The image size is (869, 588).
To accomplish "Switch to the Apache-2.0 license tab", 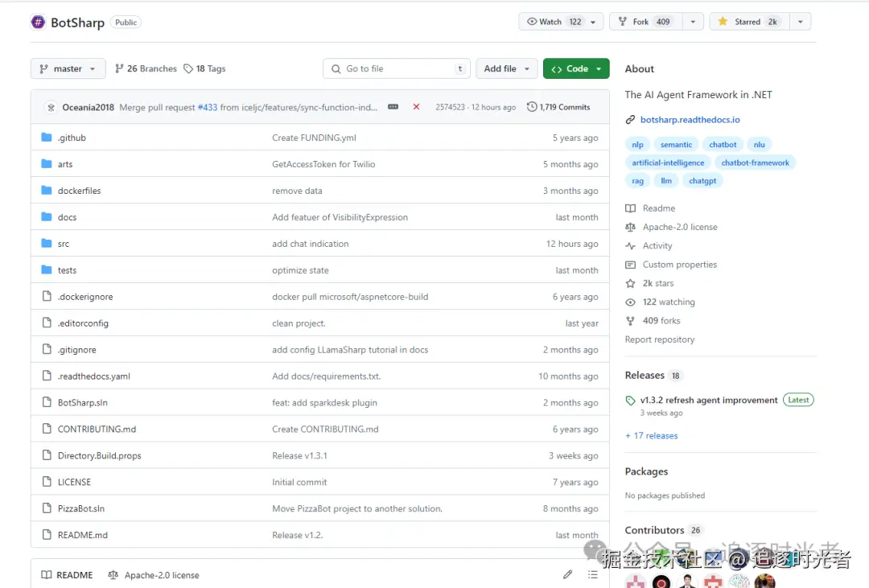I will pos(154,574).
